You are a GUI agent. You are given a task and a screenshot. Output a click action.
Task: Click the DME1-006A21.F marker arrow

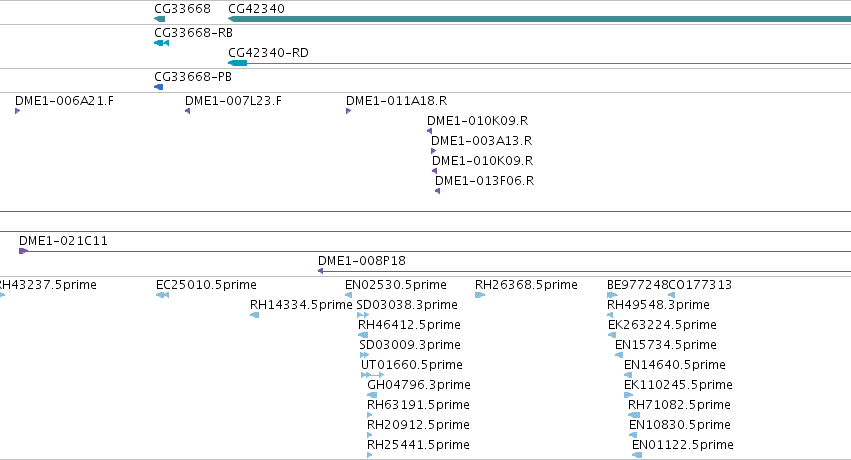[17, 111]
